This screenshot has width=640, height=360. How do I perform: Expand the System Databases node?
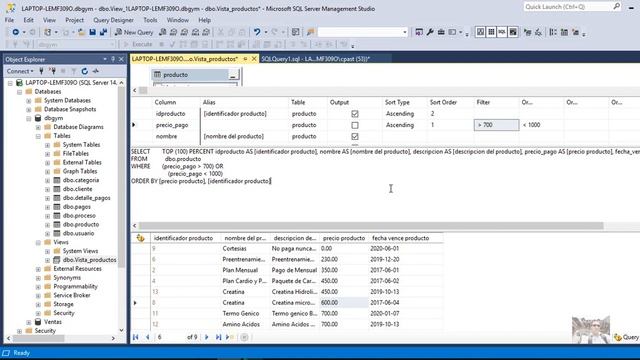pos(29,100)
